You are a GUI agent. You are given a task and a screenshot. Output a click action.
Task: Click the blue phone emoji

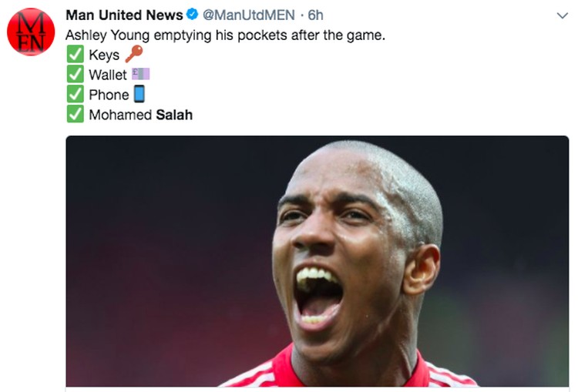[139, 94]
